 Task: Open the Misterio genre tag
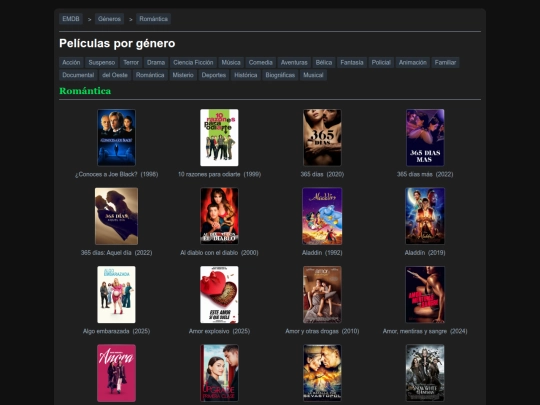(183, 75)
